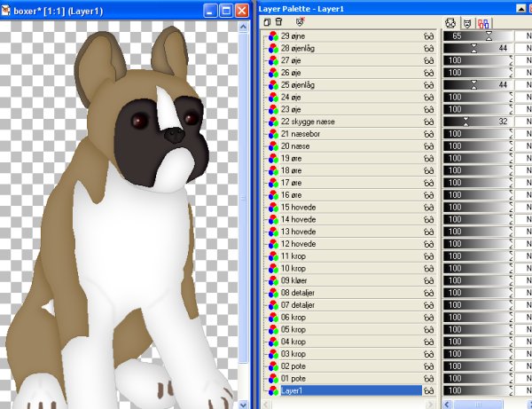Open the Layer Group tab
Image resolution: width=532 pixels, height=409 pixels.
tap(483, 21)
